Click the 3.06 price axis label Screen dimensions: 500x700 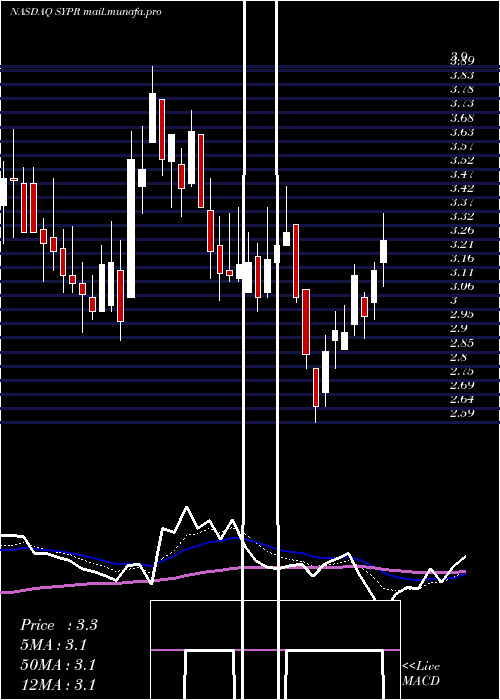pyautogui.click(x=462, y=287)
